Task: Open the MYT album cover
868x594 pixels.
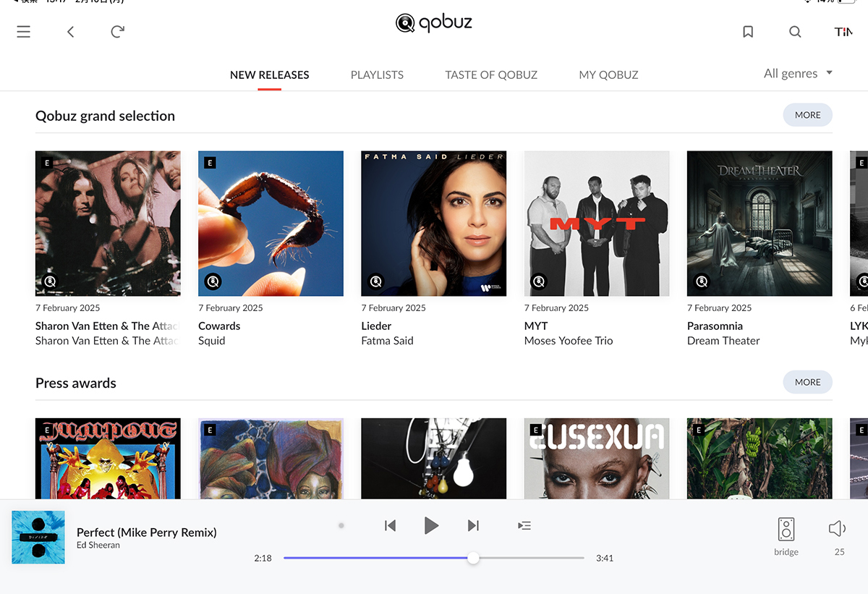Action: pyautogui.click(x=597, y=224)
